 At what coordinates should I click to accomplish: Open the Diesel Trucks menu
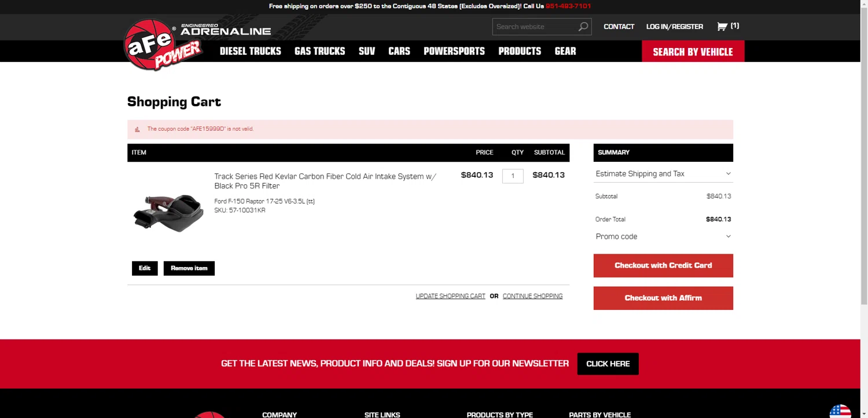[x=251, y=51]
